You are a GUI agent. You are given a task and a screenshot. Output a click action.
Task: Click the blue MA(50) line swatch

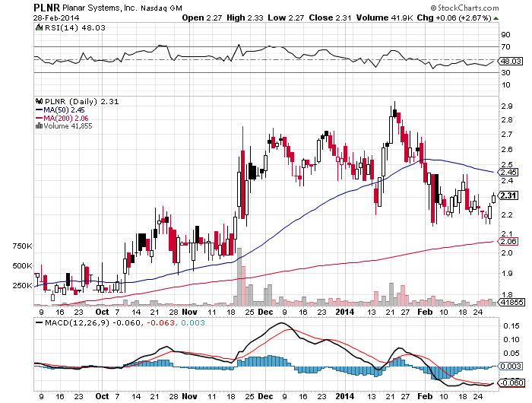[x=39, y=110]
